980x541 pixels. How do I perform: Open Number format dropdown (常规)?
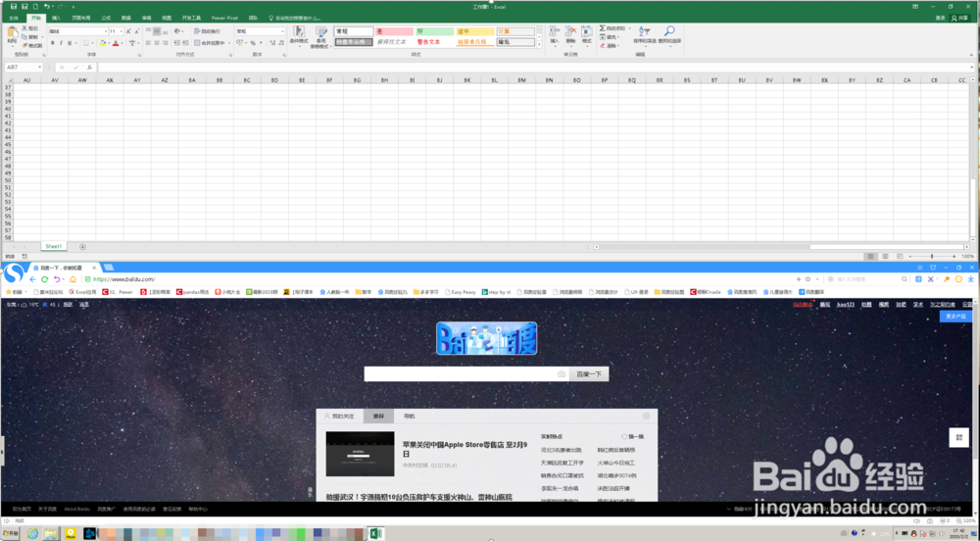pos(282,31)
